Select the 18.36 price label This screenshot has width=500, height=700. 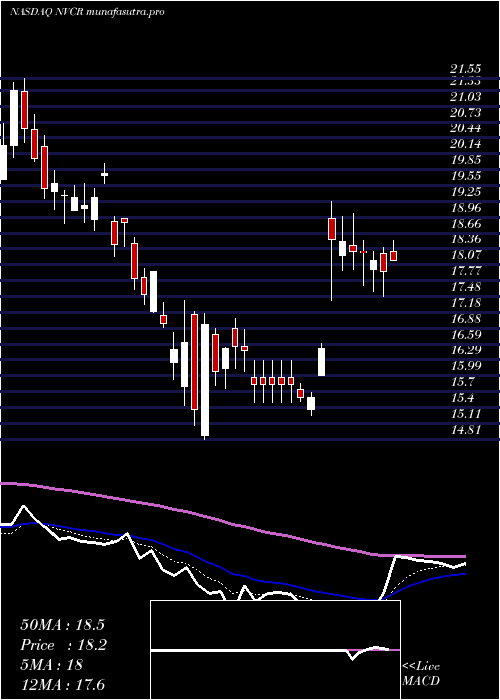click(466, 239)
